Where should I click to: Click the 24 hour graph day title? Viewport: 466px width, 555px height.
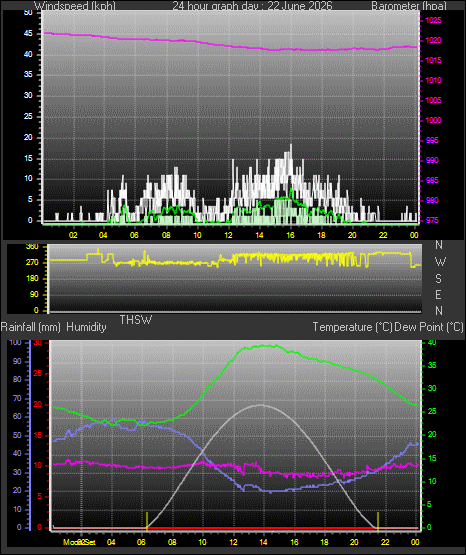click(x=253, y=6)
